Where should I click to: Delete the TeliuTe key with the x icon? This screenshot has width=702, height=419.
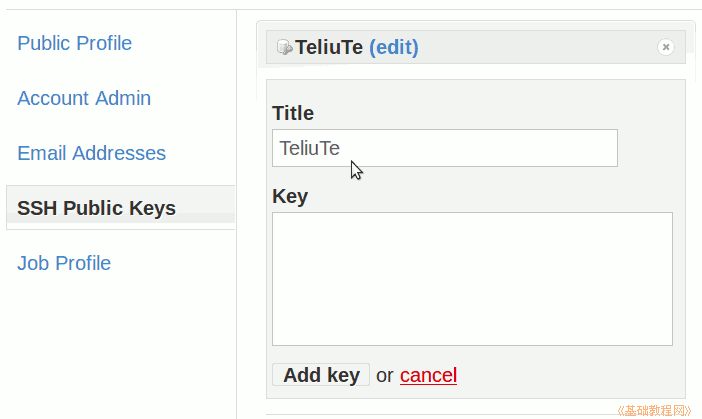[x=665, y=47]
